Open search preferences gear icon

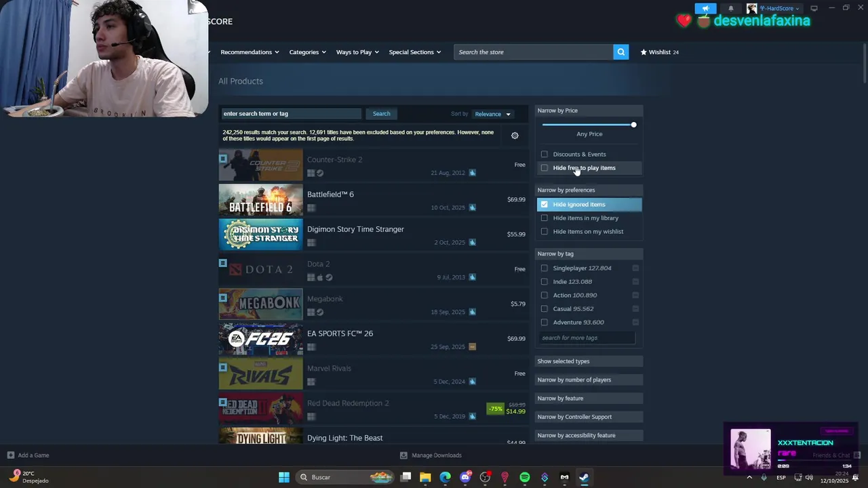pos(515,136)
